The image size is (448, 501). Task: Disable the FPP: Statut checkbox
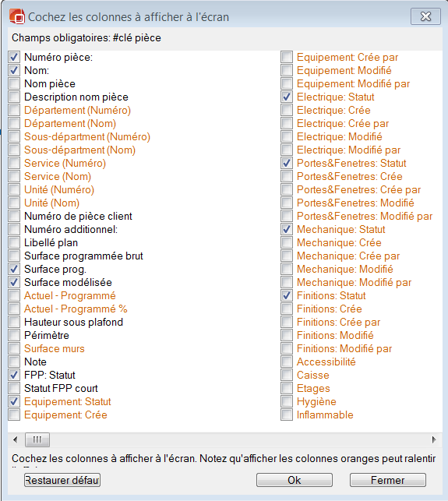[x=14, y=375]
